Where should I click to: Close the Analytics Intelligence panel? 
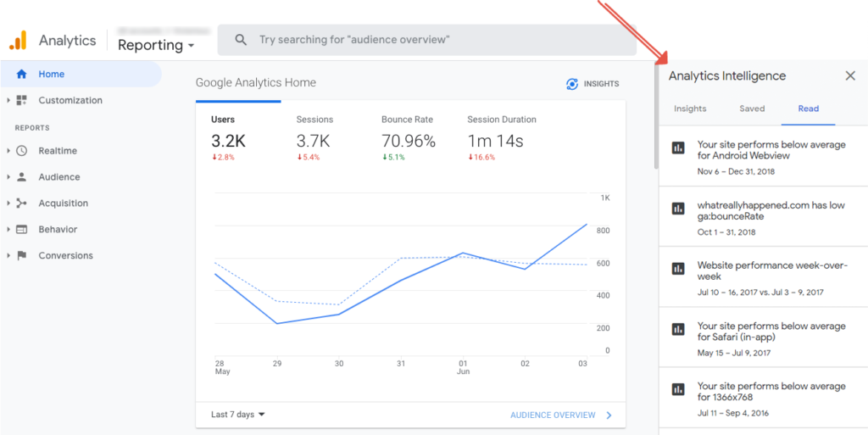click(850, 75)
